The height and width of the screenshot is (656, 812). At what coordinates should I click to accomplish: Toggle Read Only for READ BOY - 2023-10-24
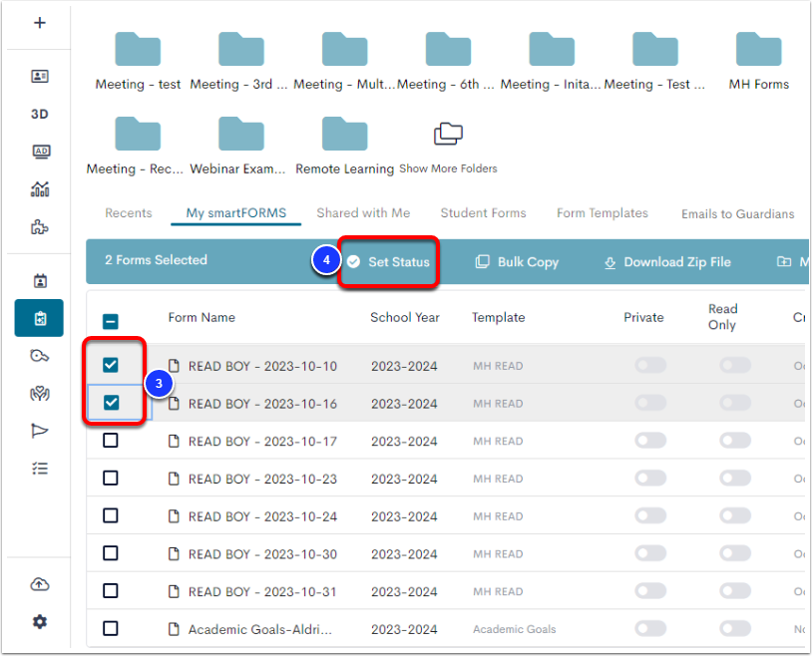(x=735, y=515)
